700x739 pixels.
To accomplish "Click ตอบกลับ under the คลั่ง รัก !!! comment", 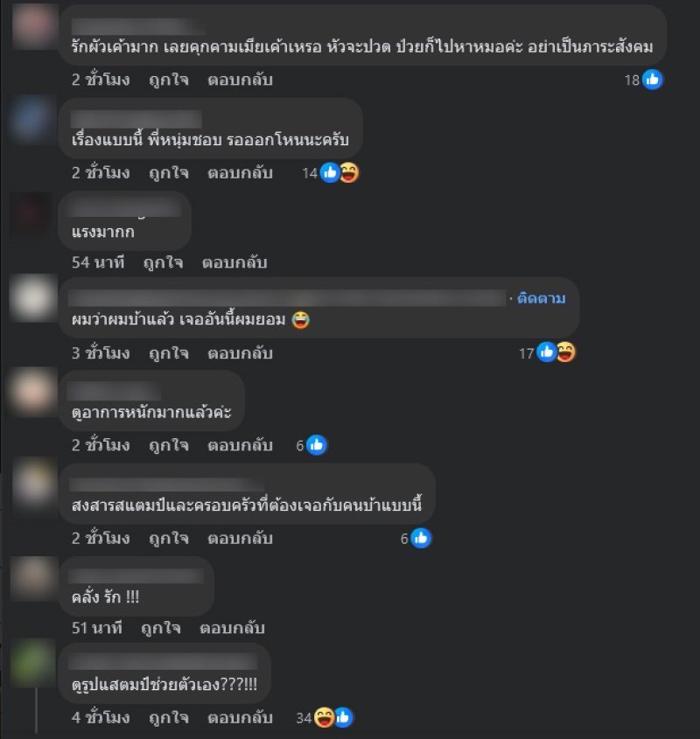I will [232, 628].
